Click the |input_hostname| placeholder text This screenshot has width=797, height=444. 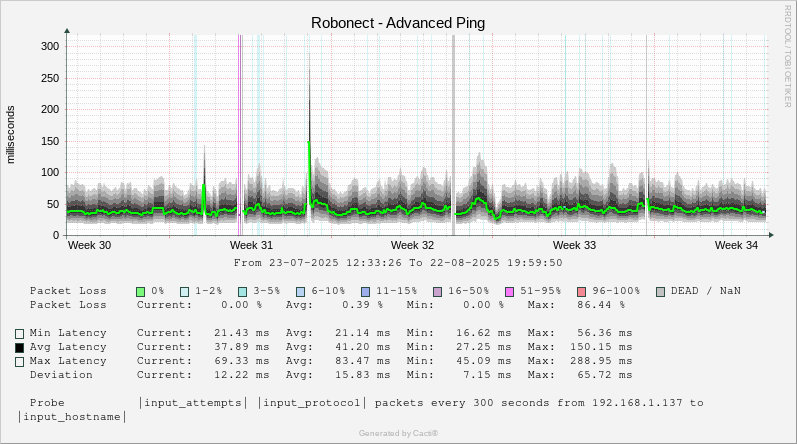[x=72, y=417]
